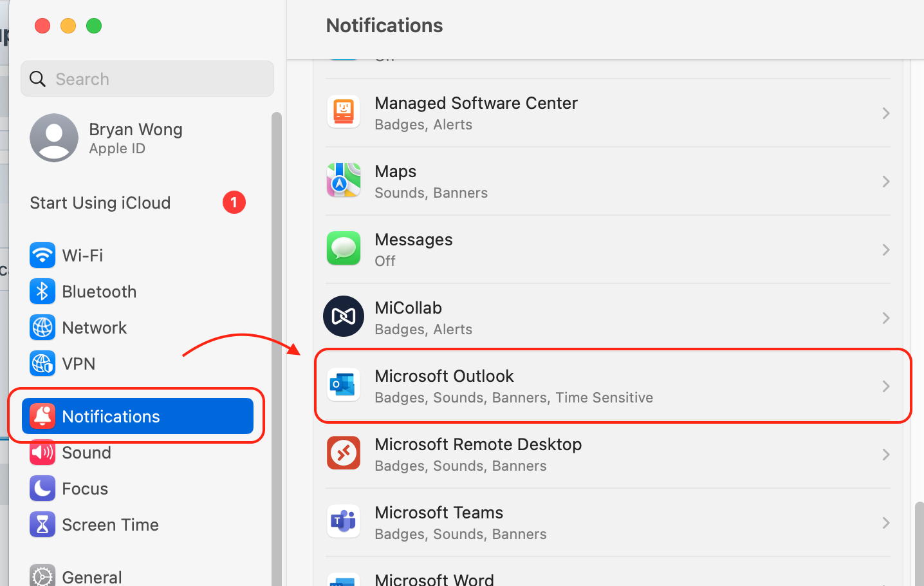Select Bluetooth in the sidebar

pyautogui.click(x=138, y=291)
